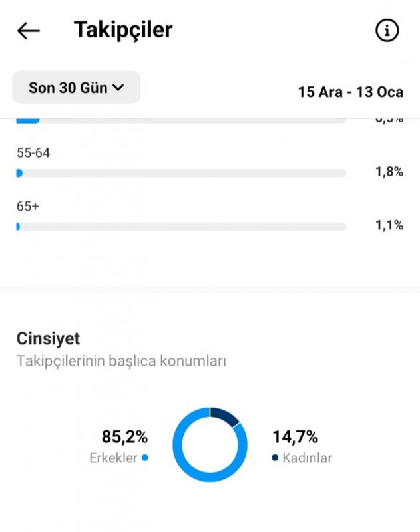Click the 1,8% percentage value
The height and width of the screenshot is (532, 420).
pyautogui.click(x=389, y=172)
